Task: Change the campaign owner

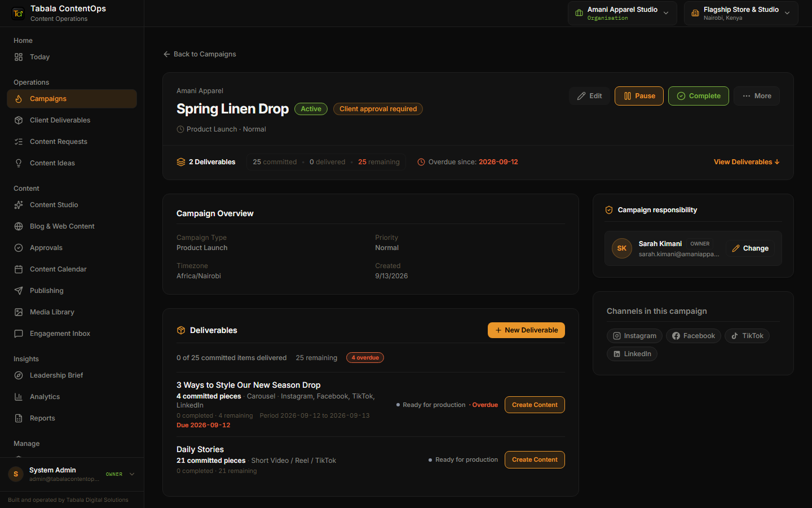Action: pos(750,248)
